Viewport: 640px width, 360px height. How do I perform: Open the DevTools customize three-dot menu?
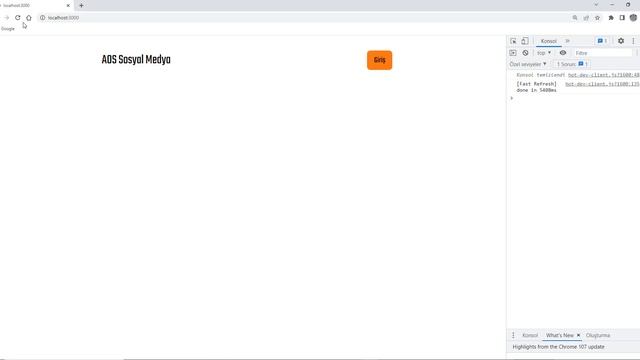[633, 41]
